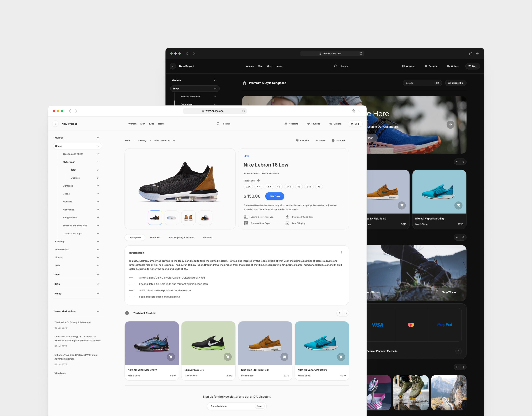Add dark window Nike Air VaporMax Utility to cart
Screen dimensions: 532x416
point(458,206)
